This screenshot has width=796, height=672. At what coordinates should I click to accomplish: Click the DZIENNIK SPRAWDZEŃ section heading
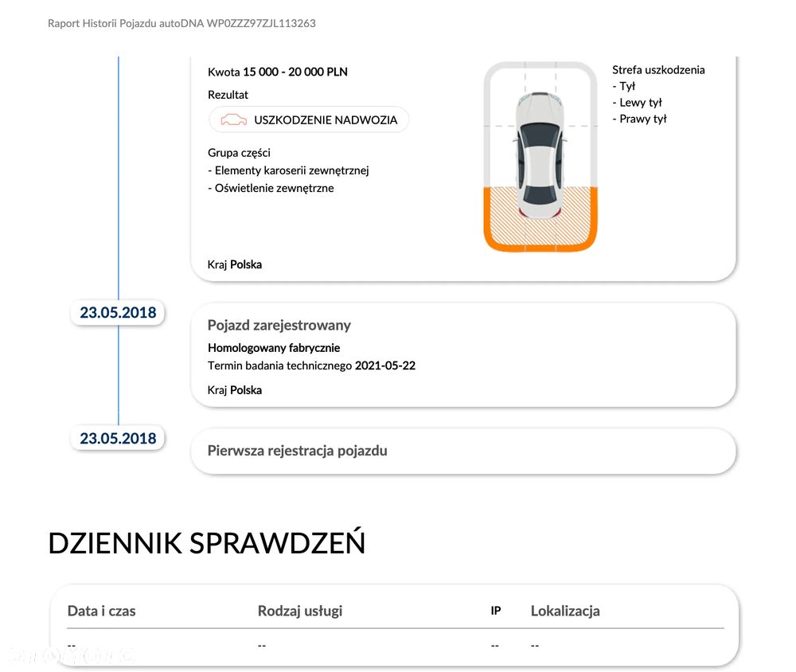pos(207,542)
